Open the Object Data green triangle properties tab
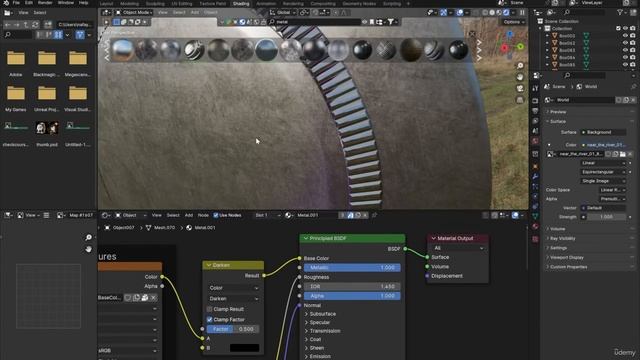 [x=535, y=216]
